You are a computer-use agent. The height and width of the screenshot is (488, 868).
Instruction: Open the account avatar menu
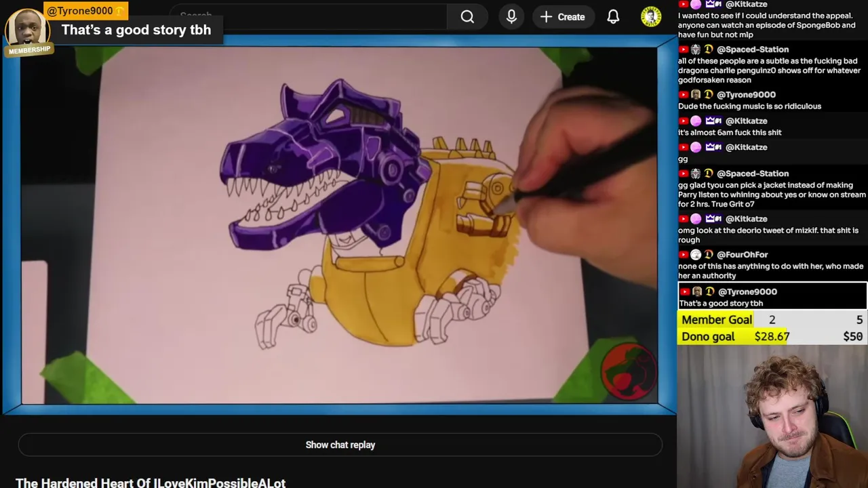(651, 17)
